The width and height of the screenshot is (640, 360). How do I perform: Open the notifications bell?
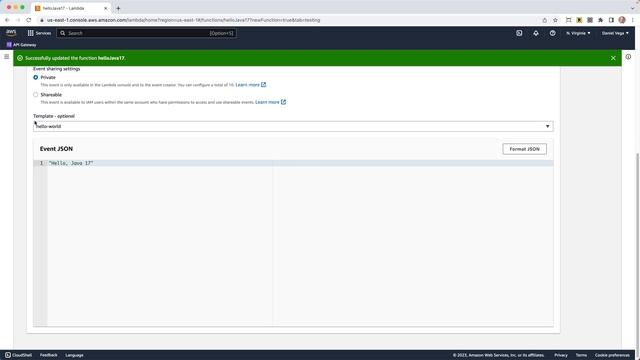pyautogui.click(x=536, y=33)
